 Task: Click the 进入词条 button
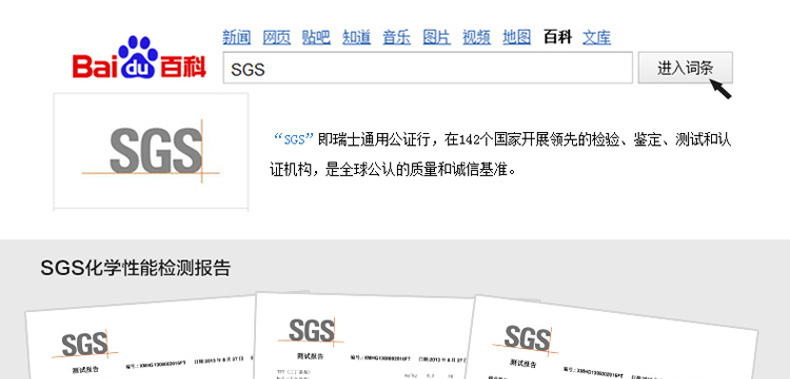[685, 68]
